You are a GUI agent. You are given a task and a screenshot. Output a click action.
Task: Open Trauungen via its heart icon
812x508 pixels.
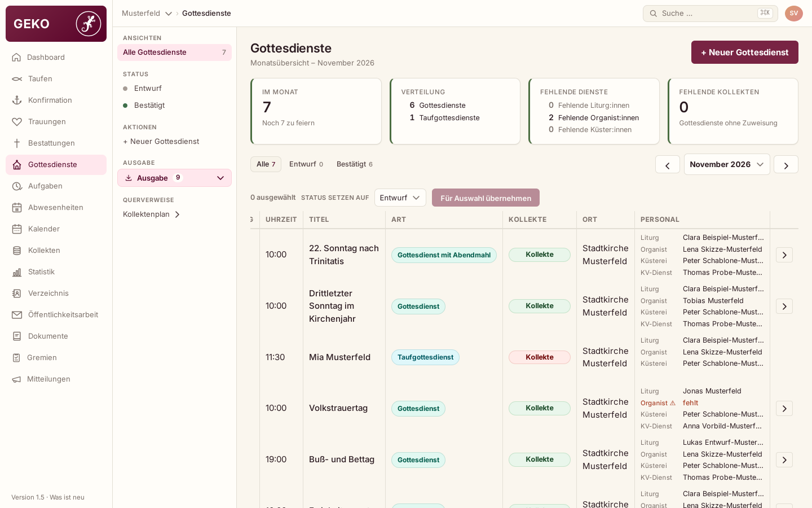(x=17, y=122)
